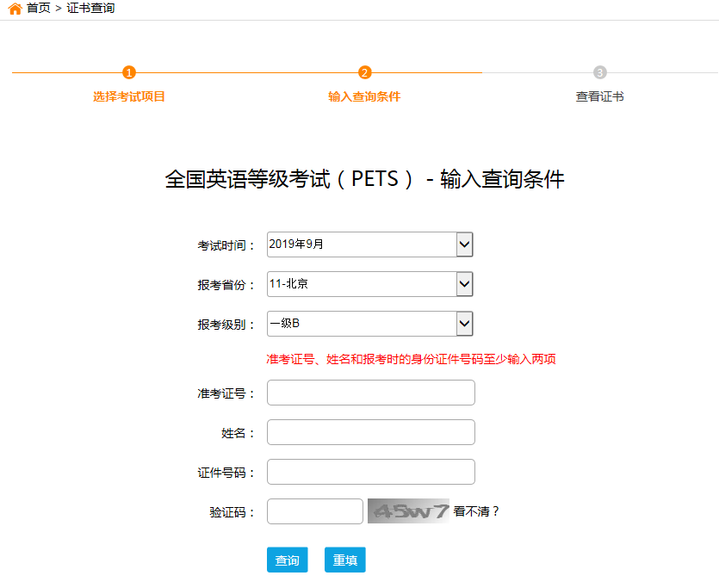Select the 查看证书 step label
This screenshot has height=588, width=719.
click(x=600, y=96)
